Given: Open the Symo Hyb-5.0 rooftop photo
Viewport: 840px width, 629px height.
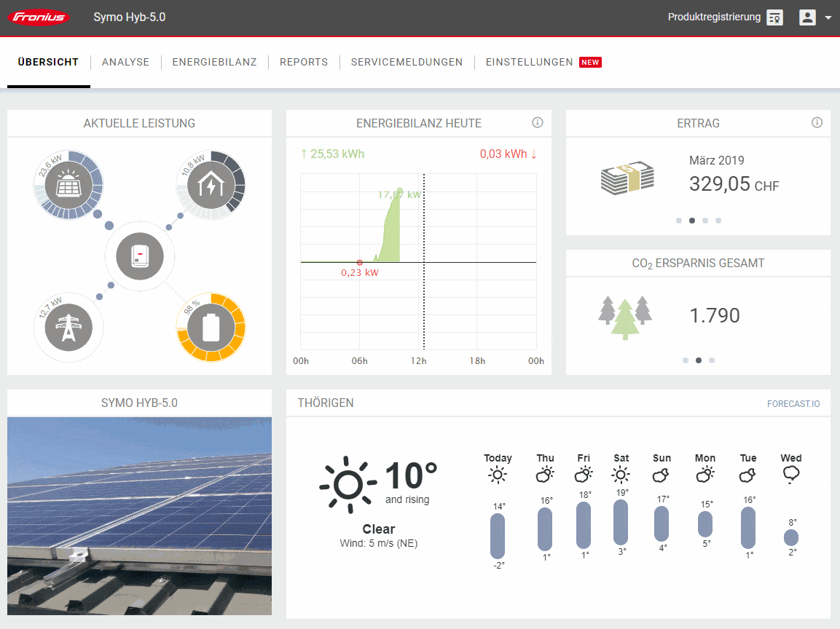Looking at the screenshot, I should click(x=139, y=515).
